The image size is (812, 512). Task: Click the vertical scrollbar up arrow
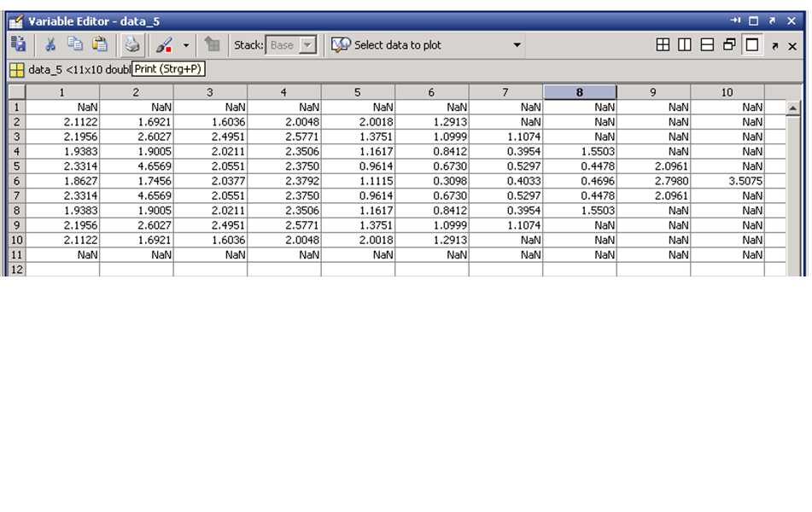point(792,108)
